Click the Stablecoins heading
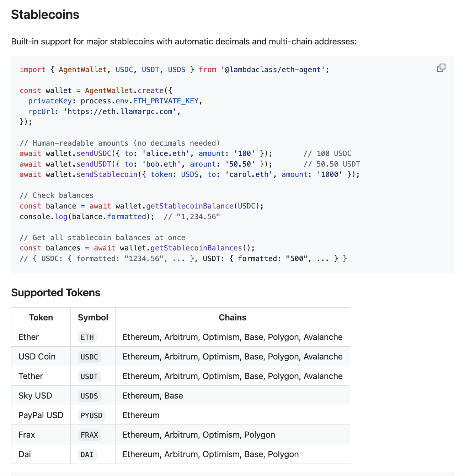Image resolution: width=465 pixels, height=476 pixels. (45, 15)
